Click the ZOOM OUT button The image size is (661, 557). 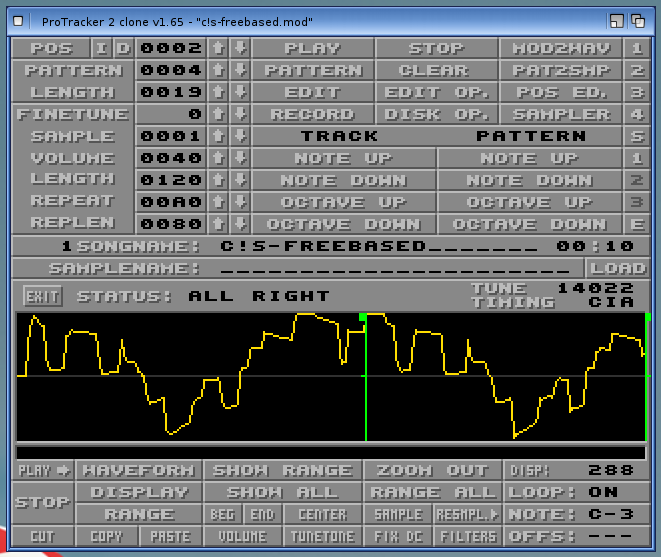(x=430, y=470)
